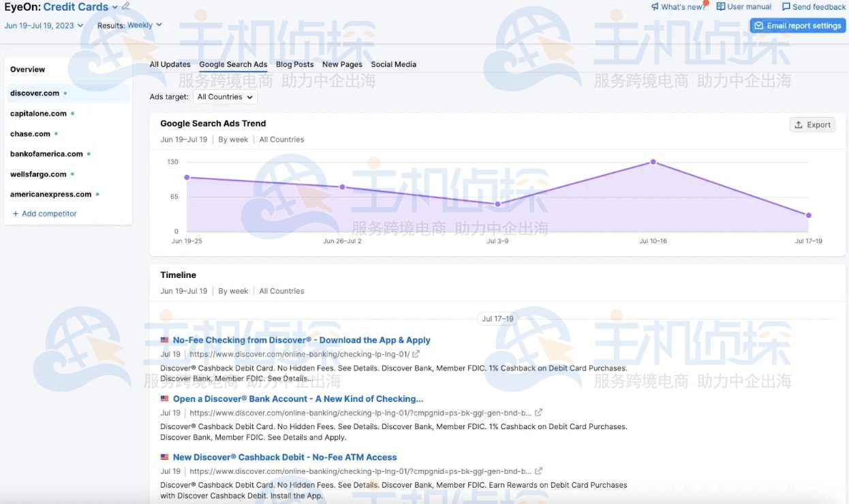This screenshot has width=849, height=504.
Task: Open the User manual link
Action: coord(743,7)
